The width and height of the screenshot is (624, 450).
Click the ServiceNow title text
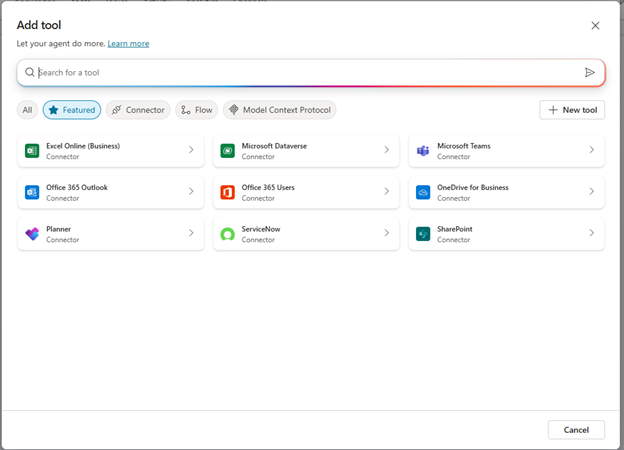[x=261, y=229]
